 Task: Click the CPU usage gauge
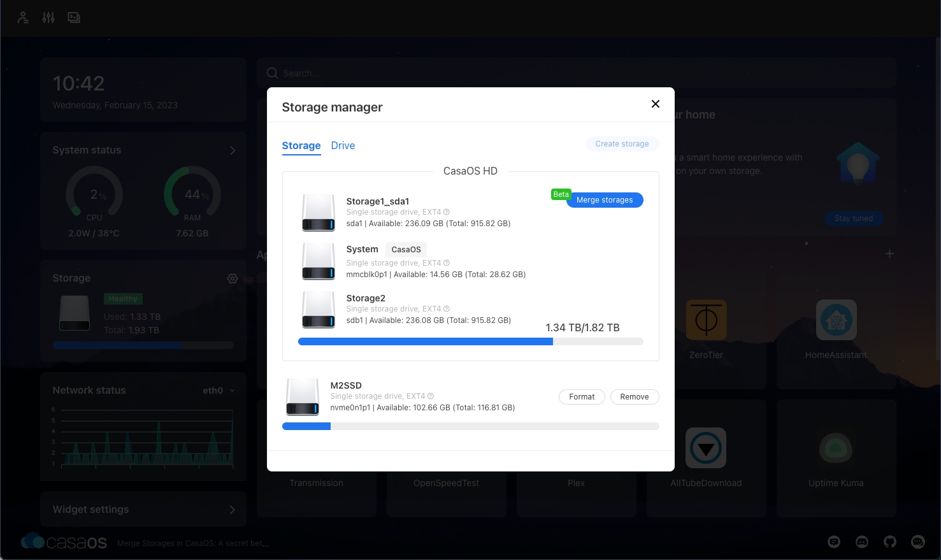pyautogui.click(x=94, y=194)
